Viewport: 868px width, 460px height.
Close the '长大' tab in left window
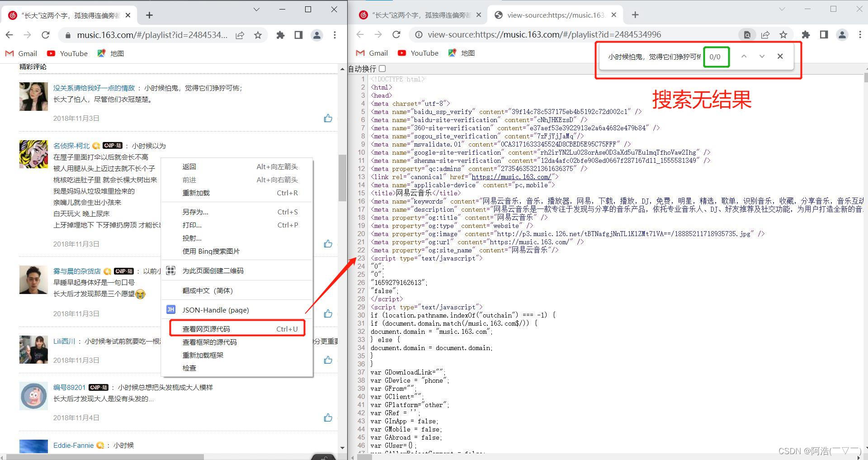(x=128, y=15)
